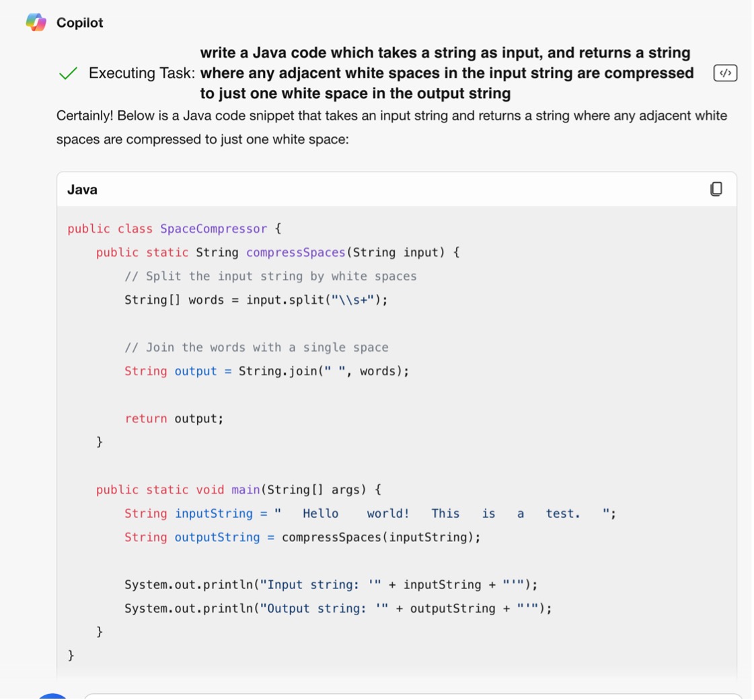The height and width of the screenshot is (700, 754).
Task: Click the 'public class SpaceCompressor {' line
Action: (175, 229)
